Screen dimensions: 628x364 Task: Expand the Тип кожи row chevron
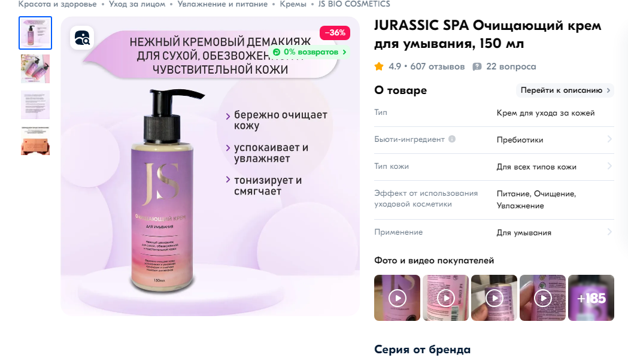click(609, 166)
